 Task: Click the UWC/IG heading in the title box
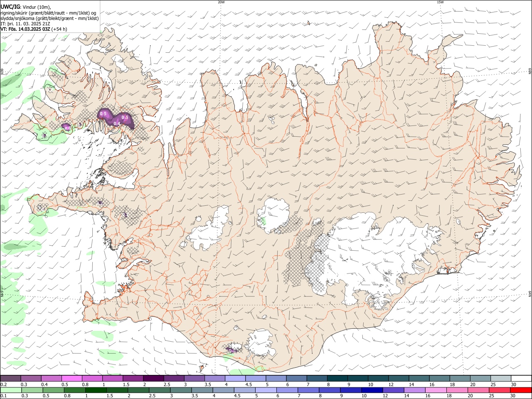(x=10, y=7)
